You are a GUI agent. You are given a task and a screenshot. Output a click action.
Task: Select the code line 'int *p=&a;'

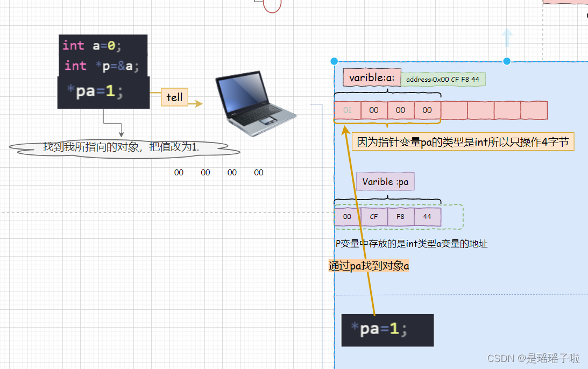(x=103, y=66)
